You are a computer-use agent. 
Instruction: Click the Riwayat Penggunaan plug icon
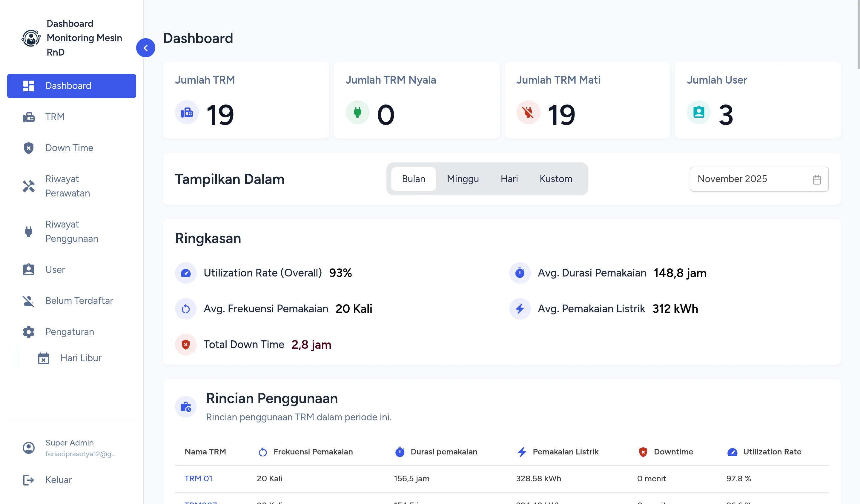point(29,231)
